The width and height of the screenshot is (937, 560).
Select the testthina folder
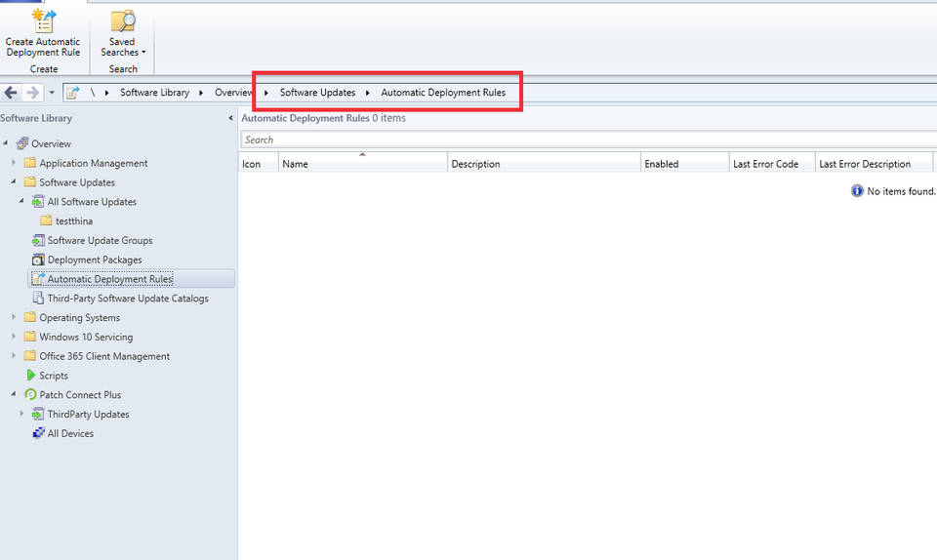pyautogui.click(x=74, y=221)
